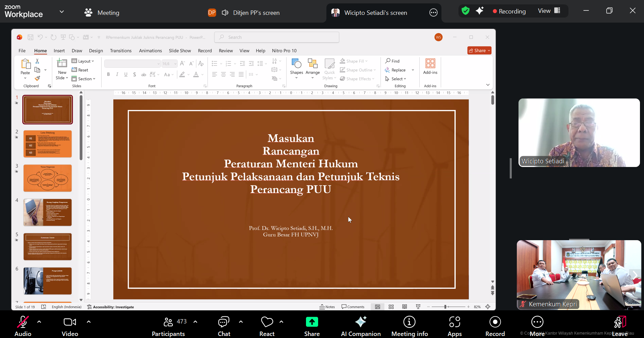This screenshot has height=338, width=644.
Task: Open the Shapes gallery in the Drawing group
Action: click(296, 67)
